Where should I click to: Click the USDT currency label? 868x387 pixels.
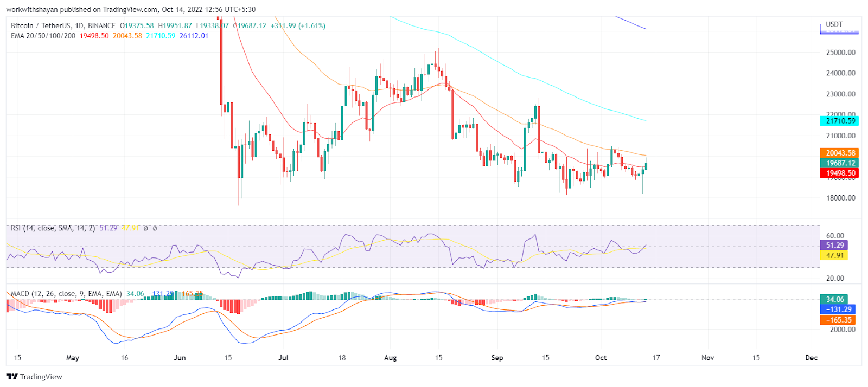tap(834, 24)
